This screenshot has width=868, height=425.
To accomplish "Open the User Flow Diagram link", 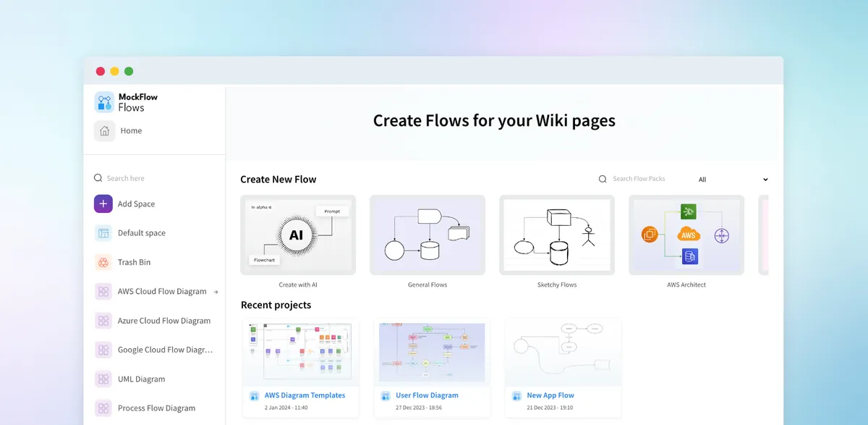I will click(427, 395).
